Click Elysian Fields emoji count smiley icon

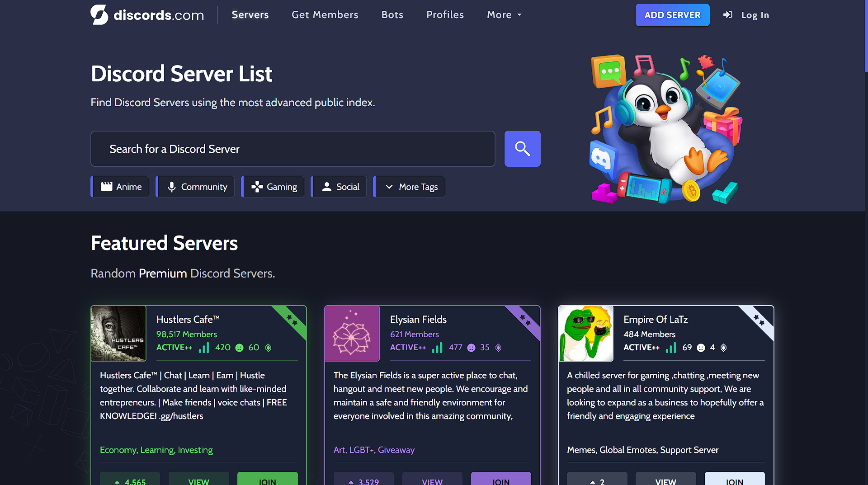tap(471, 348)
